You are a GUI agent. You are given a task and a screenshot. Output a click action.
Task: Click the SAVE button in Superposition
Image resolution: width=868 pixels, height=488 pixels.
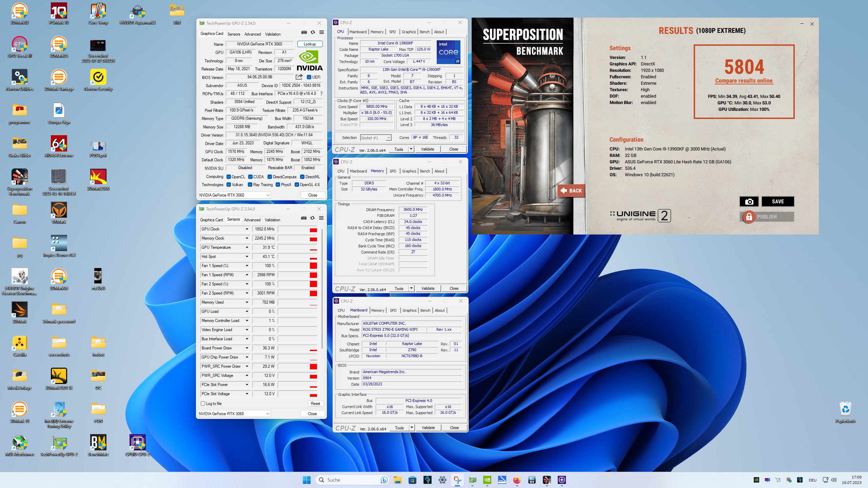point(778,202)
